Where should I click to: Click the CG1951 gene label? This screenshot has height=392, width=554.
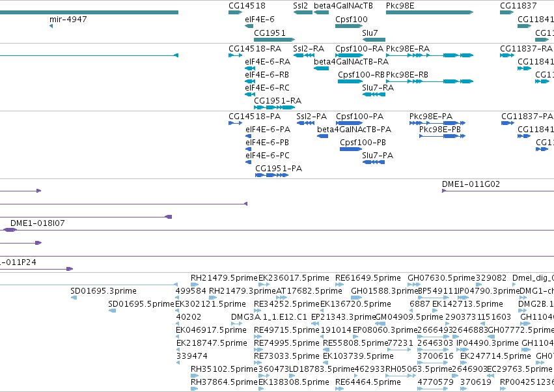click(270, 33)
